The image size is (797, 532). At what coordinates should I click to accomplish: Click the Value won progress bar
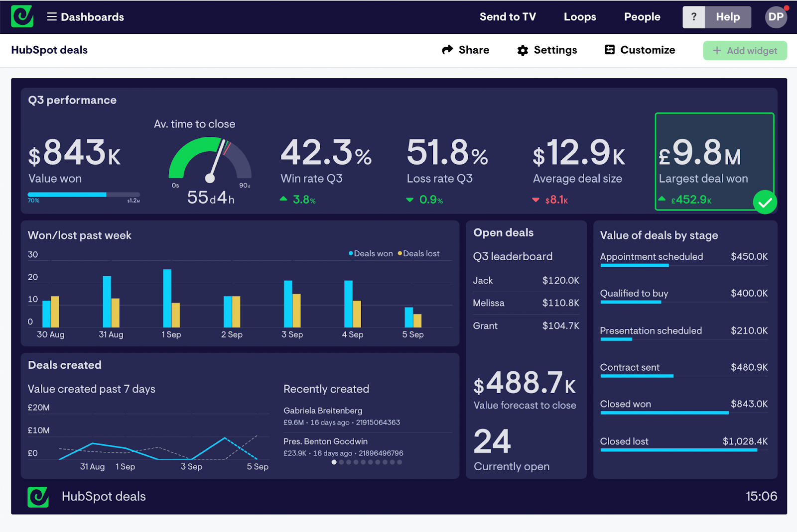pos(84,195)
